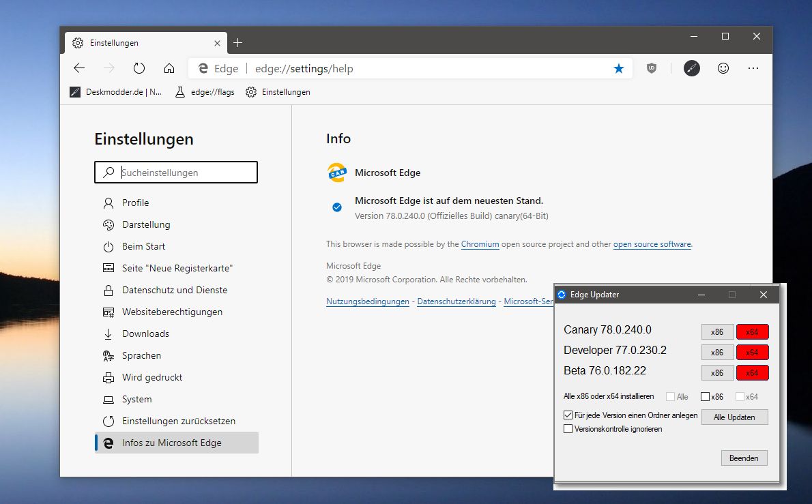812x504 pixels.
Task: Click x86 button for Canary 78.0.240.0
Action: click(x=717, y=331)
